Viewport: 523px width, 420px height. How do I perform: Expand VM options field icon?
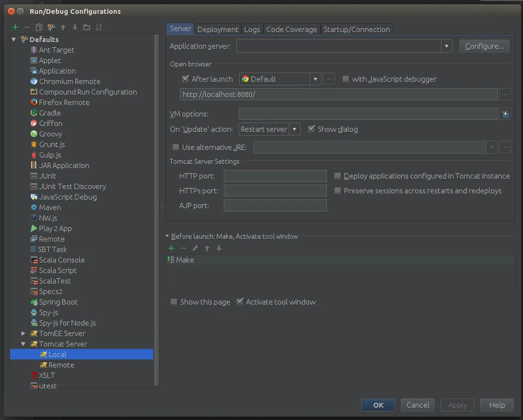(x=505, y=114)
